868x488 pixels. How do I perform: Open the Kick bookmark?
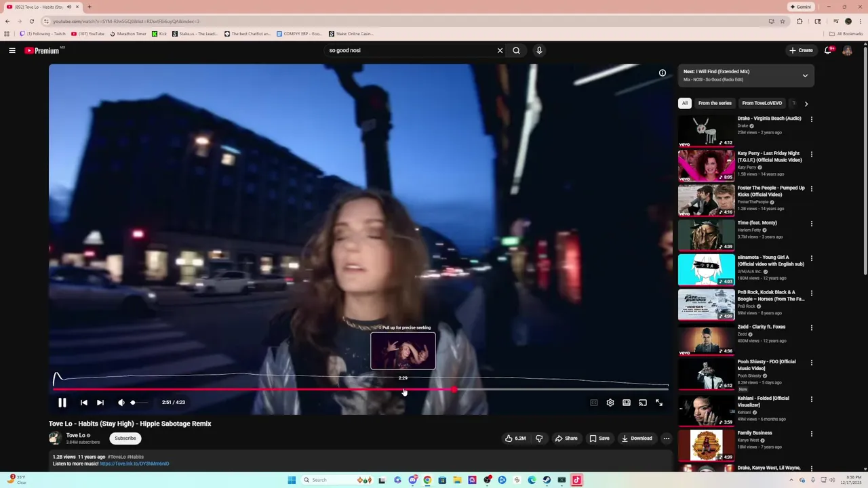pos(159,33)
